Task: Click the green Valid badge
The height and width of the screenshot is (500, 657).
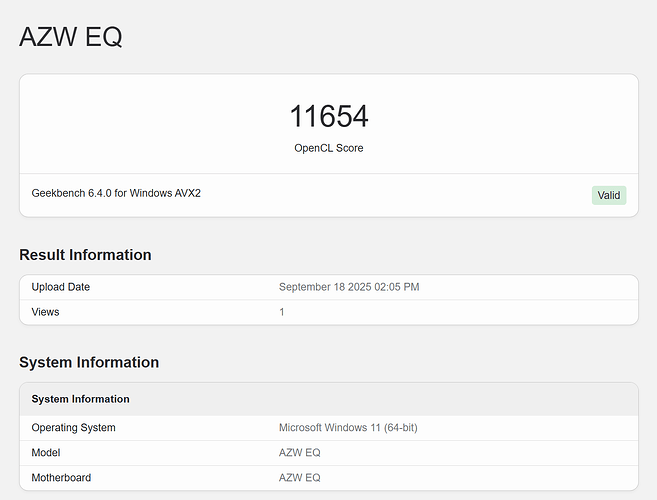Action: click(x=608, y=195)
